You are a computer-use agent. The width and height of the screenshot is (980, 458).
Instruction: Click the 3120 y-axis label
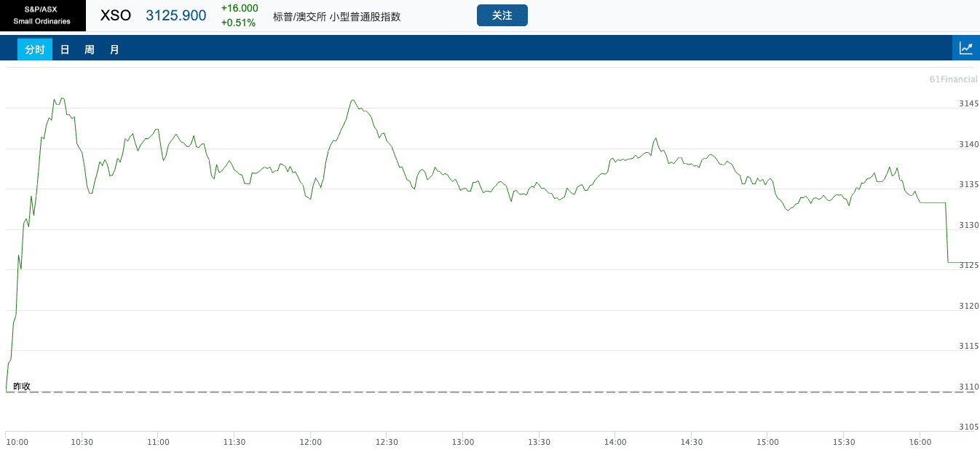coord(969,306)
